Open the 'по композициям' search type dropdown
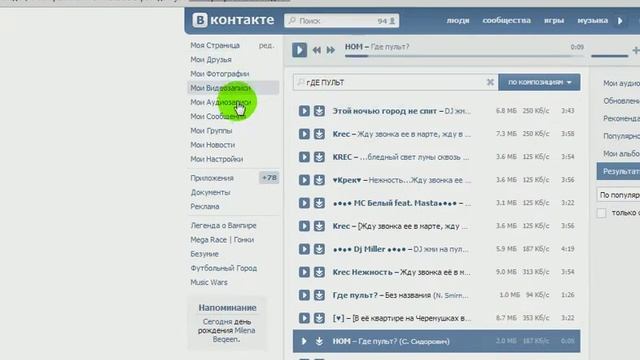This screenshot has height=360, width=640. tap(539, 82)
